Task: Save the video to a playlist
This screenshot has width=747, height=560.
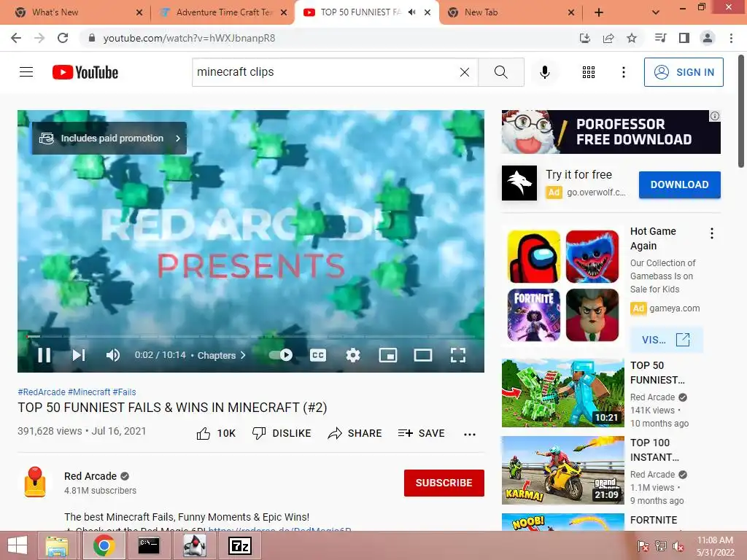Action: click(x=421, y=433)
